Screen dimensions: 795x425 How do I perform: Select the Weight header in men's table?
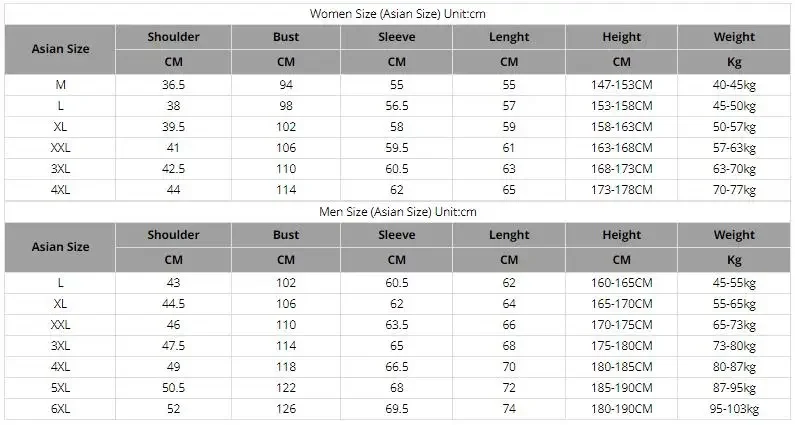point(734,235)
